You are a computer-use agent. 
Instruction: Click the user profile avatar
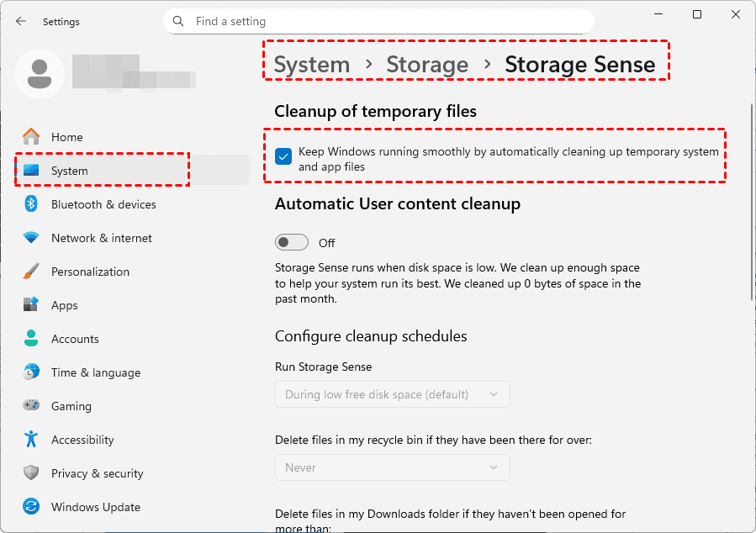click(x=39, y=73)
